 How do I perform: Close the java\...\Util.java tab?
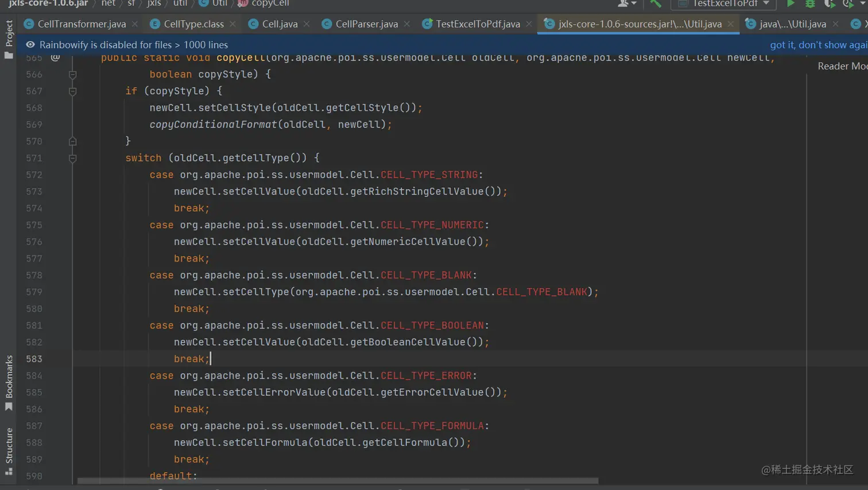point(835,24)
